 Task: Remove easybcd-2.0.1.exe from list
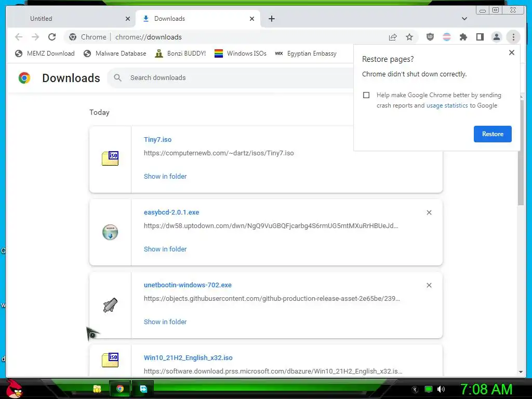click(x=429, y=212)
